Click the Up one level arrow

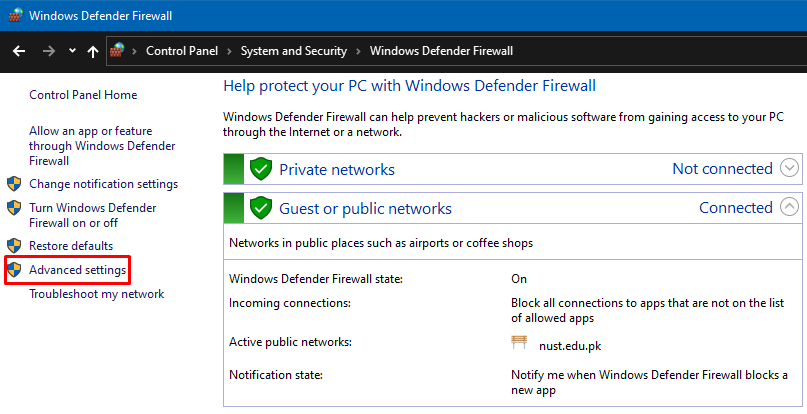(93, 51)
